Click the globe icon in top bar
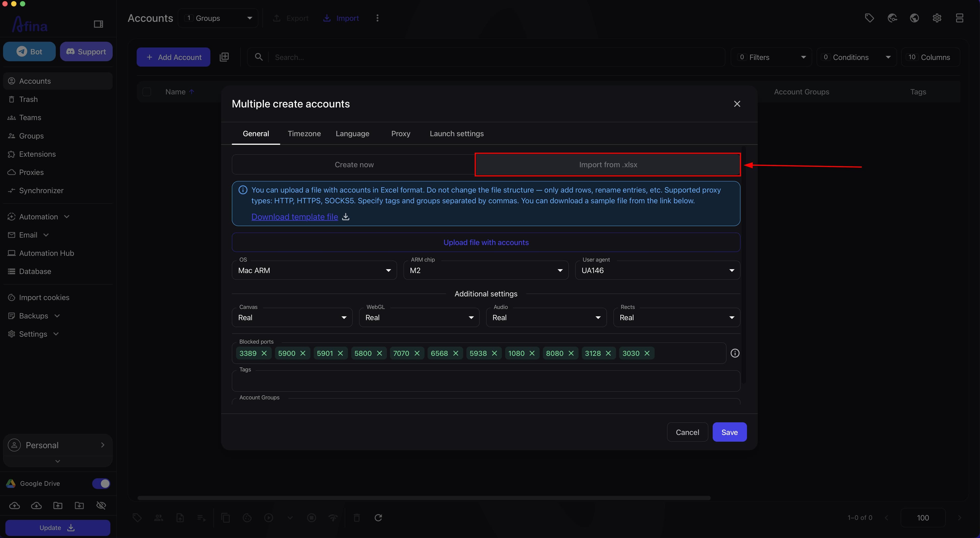 click(915, 18)
